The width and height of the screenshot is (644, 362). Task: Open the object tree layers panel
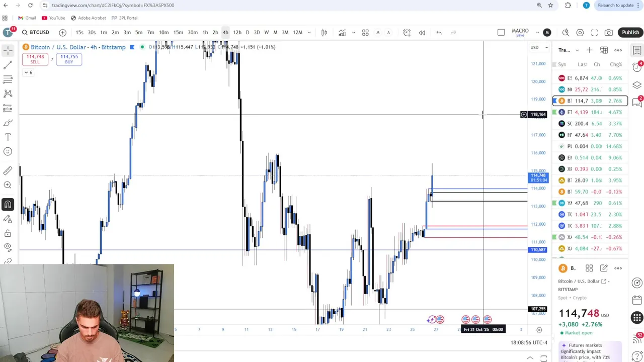pyautogui.click(x=637, y=85)
